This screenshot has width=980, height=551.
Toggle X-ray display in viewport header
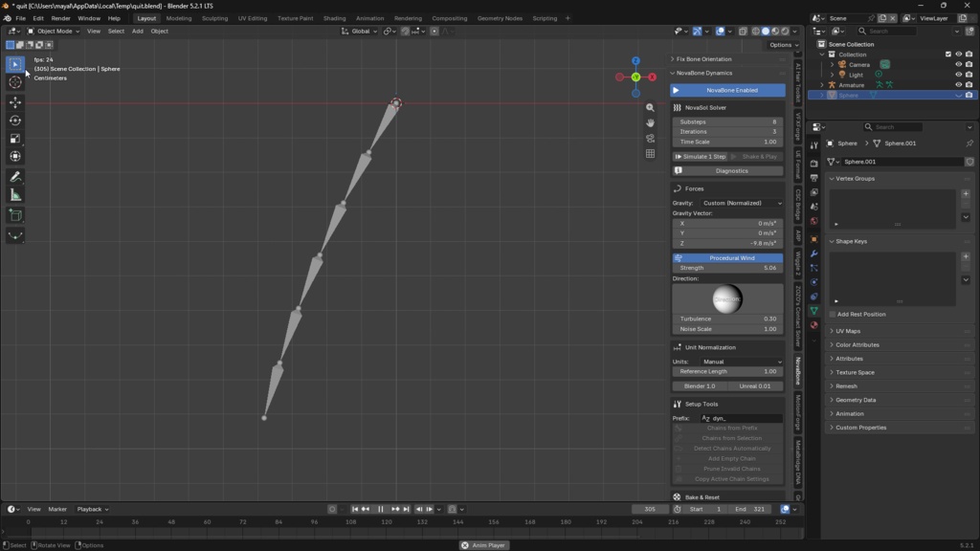pyautogui.click(x=743, y=32)
